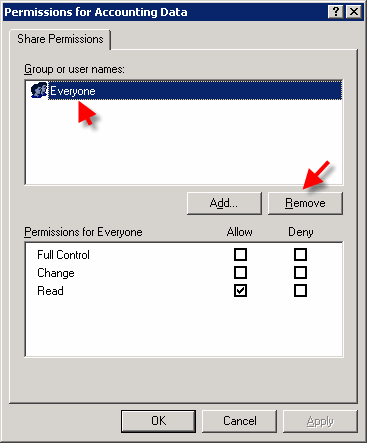Click the Change permission label

pos(56,273)
